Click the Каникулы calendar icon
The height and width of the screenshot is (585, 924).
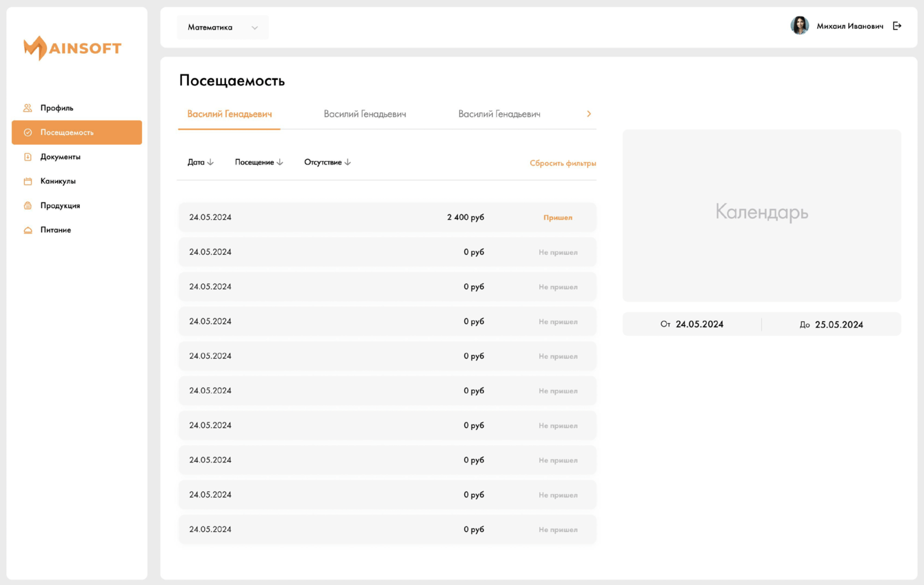point(28,181)
